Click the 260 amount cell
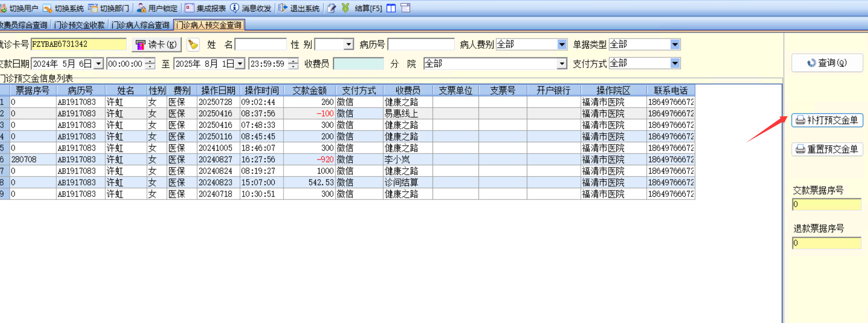 click(x=309, y=102)
